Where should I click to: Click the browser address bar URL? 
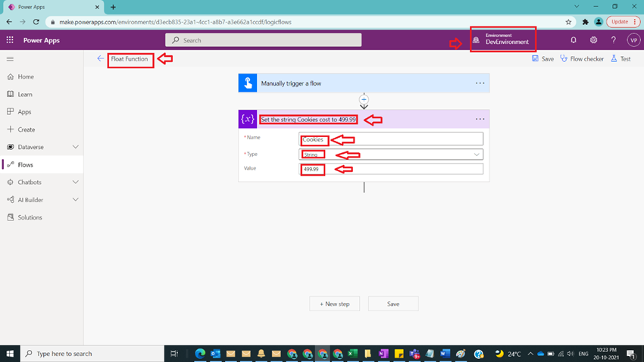coord(175,22)
